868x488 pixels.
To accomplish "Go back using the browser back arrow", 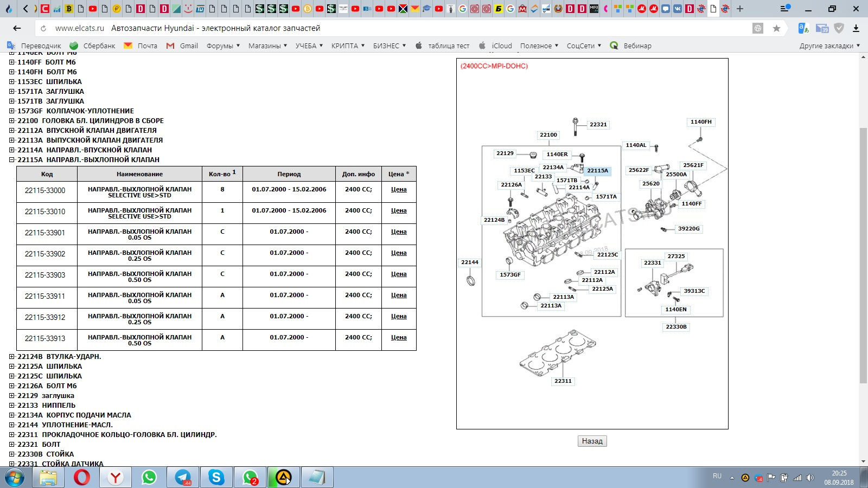I will (17, 28).
